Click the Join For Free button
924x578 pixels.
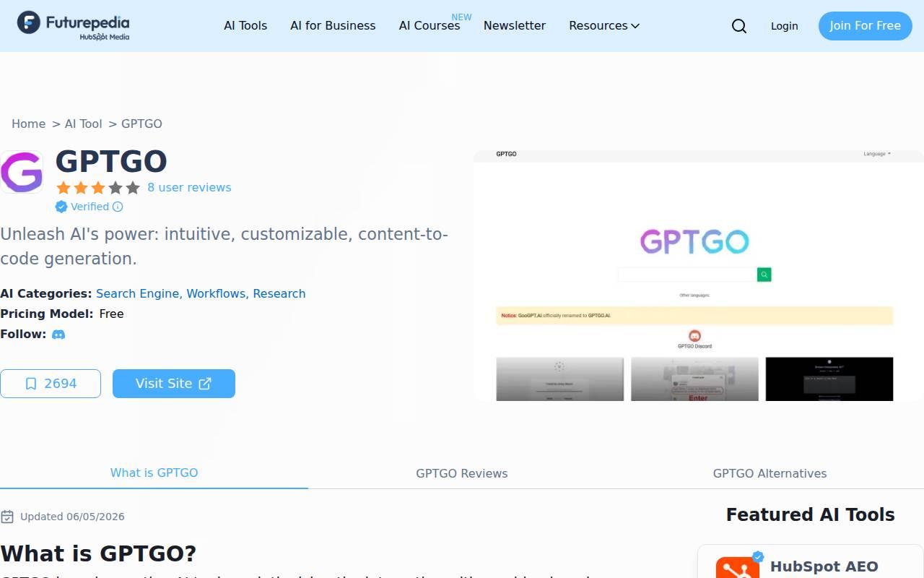(x=865, y=26)
